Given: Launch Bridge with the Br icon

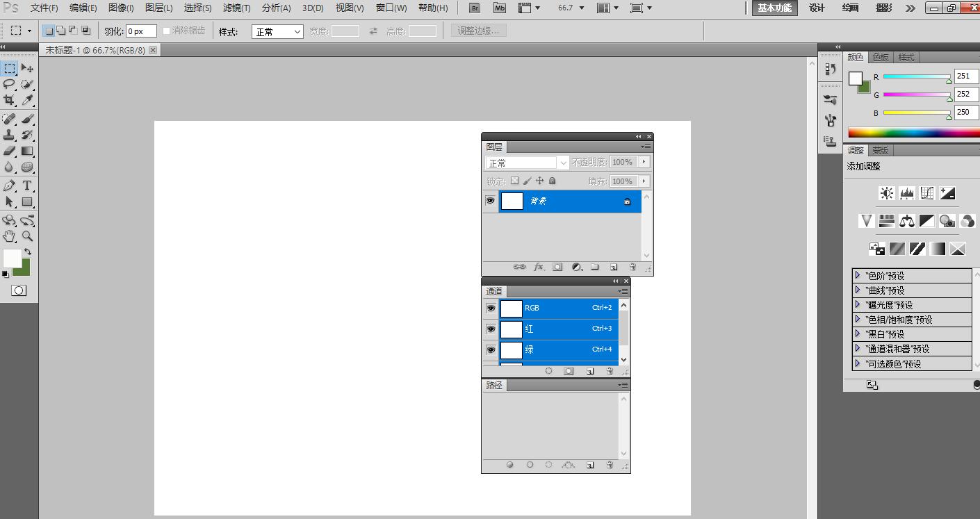Looking at the screenshot, I should click(x=475, y=8).
